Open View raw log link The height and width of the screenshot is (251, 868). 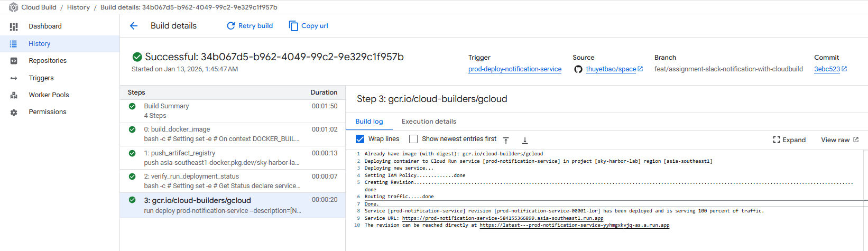[x=839, y=140]
